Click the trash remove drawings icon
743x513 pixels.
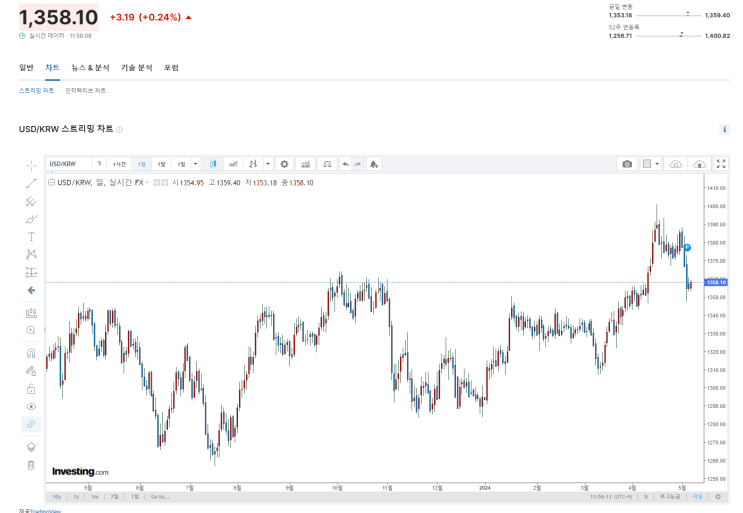[31, 465]
